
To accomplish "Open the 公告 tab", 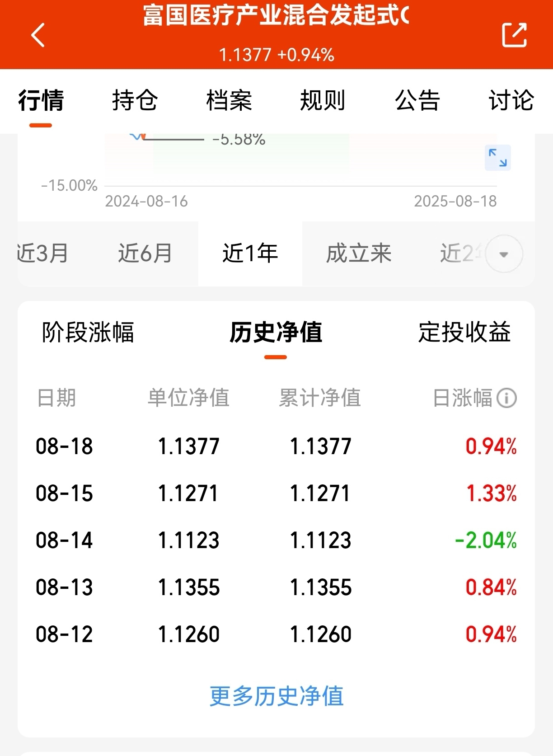I will coord(417,100).
